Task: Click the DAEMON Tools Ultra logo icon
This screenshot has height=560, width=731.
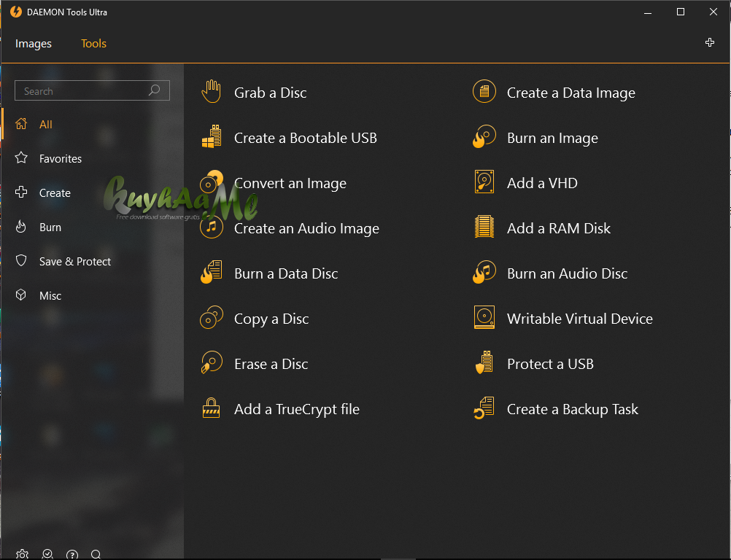Action: click(x=16, y=12)
